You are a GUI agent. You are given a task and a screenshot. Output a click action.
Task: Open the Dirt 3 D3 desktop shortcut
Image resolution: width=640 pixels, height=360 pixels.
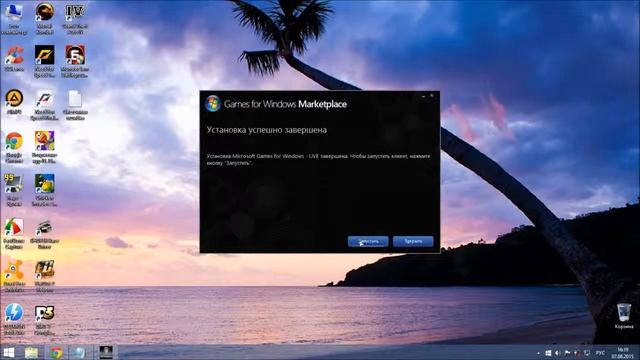(44, 320)
